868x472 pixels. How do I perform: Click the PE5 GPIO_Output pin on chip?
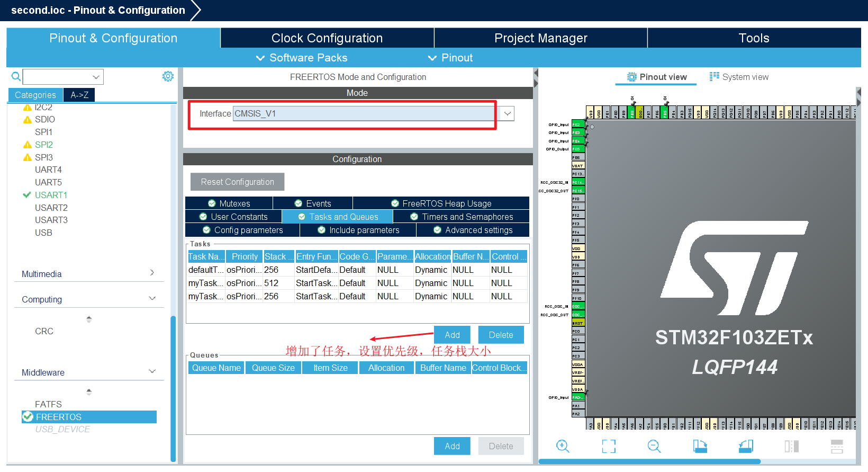(x=578, y=149)
